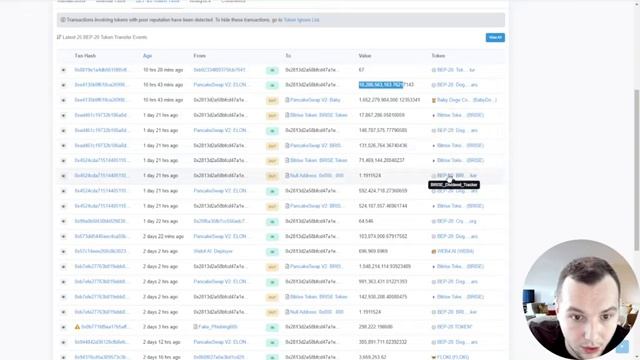Screen dimensions: 640x360
Task: Click the '2 days 22 mins ago' age cell
Action: 163,236
